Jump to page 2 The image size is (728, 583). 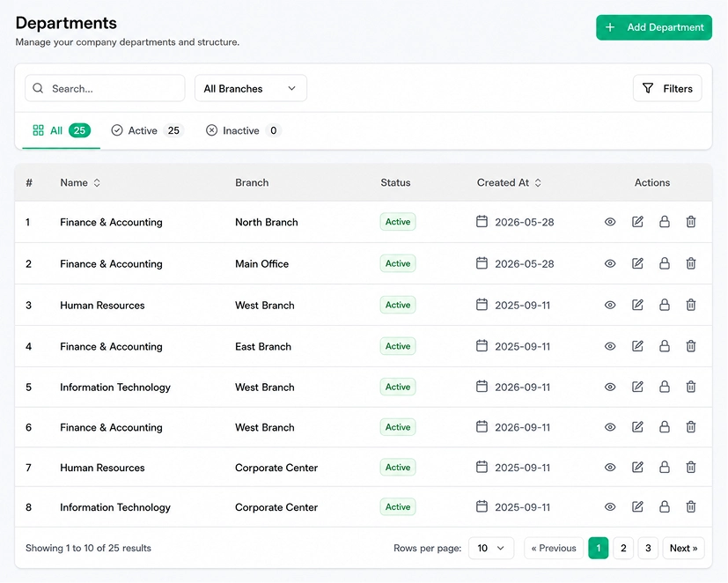[x=623, y=548]
